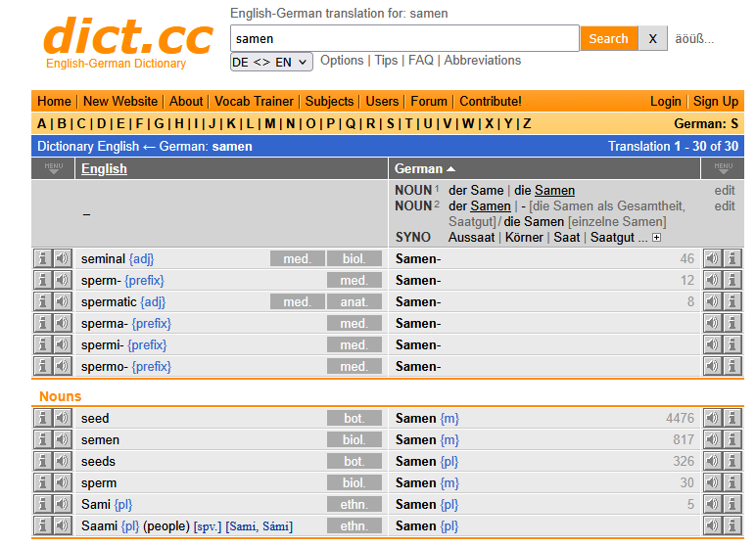Open the DE <> EN language dropdown

click(271, 63)
